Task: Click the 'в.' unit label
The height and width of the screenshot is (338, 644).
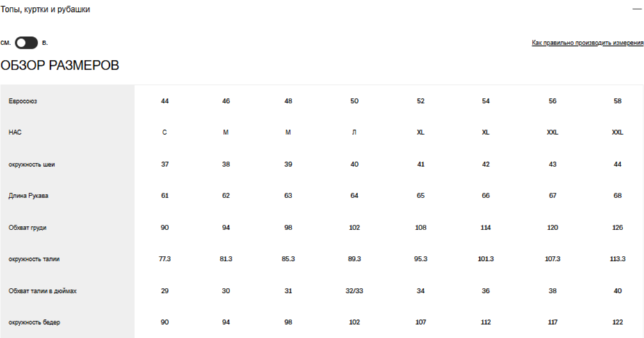Action: (45, 43)
